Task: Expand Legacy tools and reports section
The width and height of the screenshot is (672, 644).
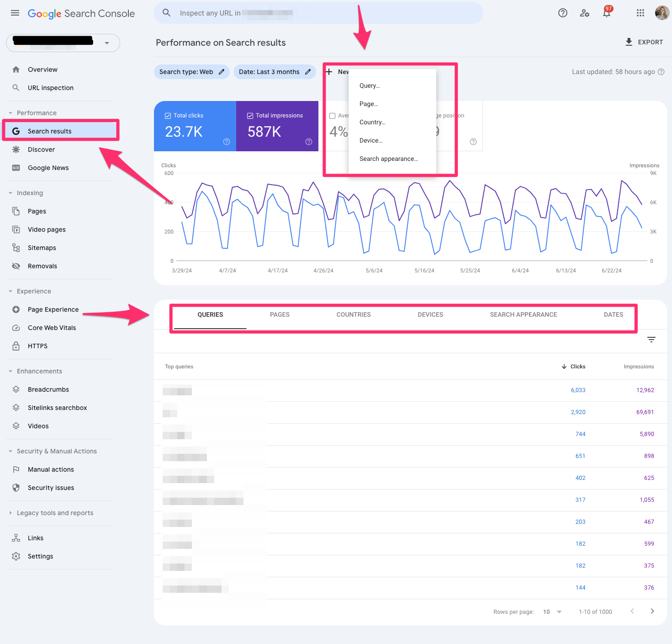Action: tap(11, 513)
